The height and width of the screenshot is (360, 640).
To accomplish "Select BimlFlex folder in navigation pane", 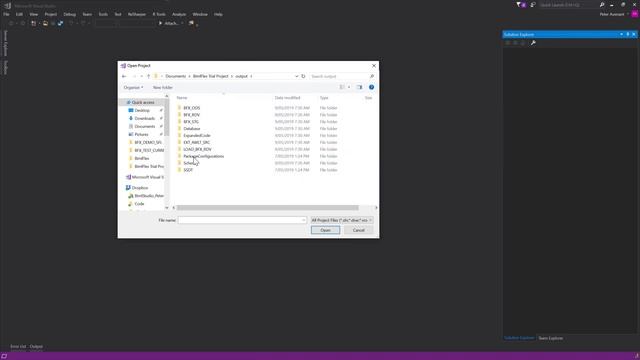I will tap(141, 158).
